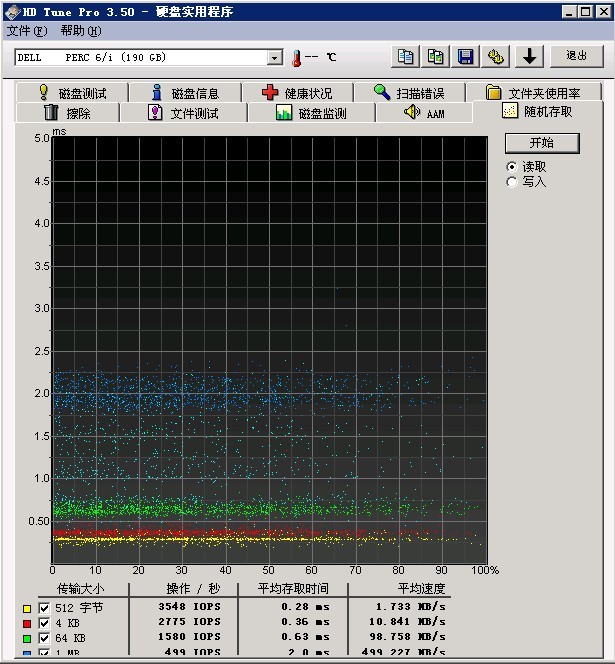Switch to the 擦除 erase tab
Image resolution: width=615 pixels, height=664 pixels.
click(68, 113)
